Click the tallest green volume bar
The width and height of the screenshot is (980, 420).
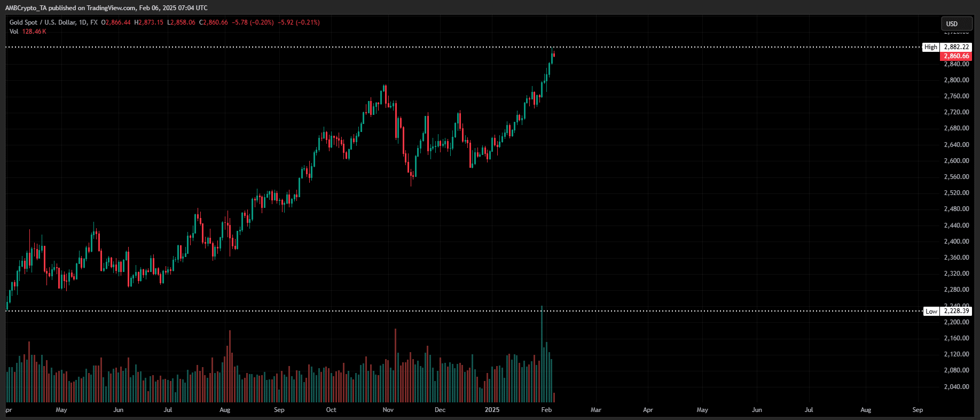coord(542,354)
